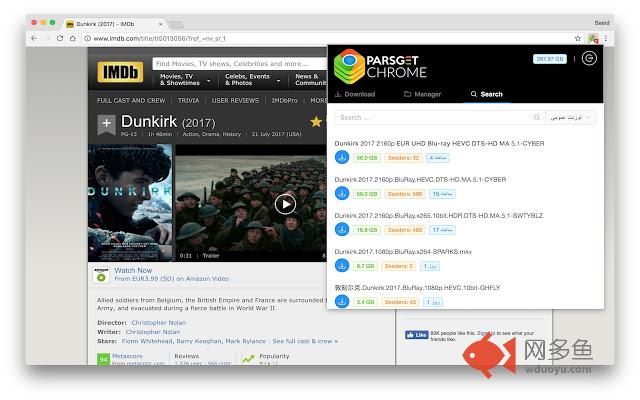Click the Mark Rylance star link

[245, 341]
